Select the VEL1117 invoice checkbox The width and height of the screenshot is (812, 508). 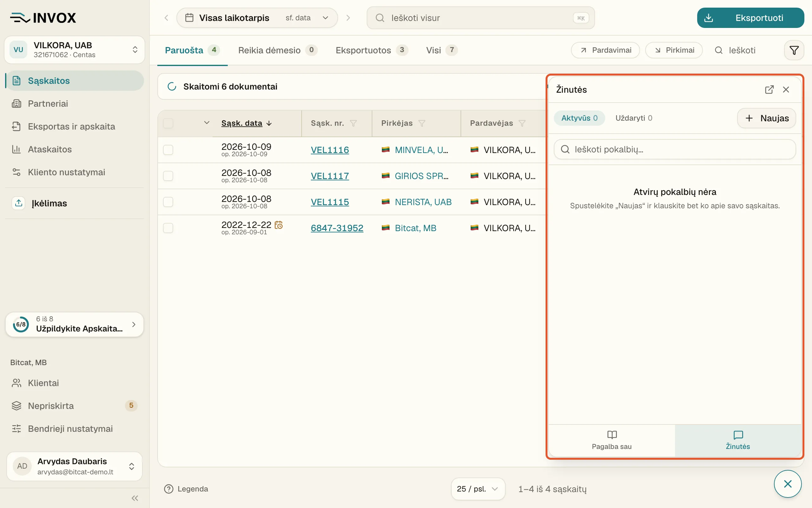pos(168,176)
